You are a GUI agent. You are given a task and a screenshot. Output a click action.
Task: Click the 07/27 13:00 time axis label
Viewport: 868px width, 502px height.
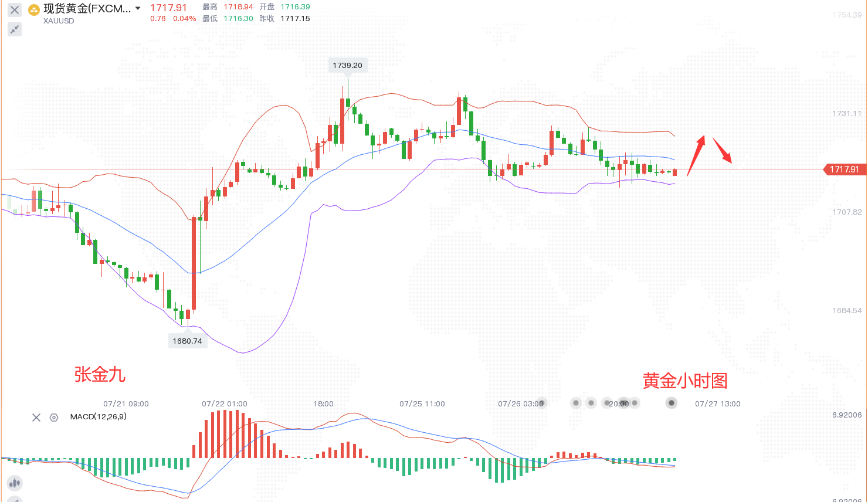[718, 404]
